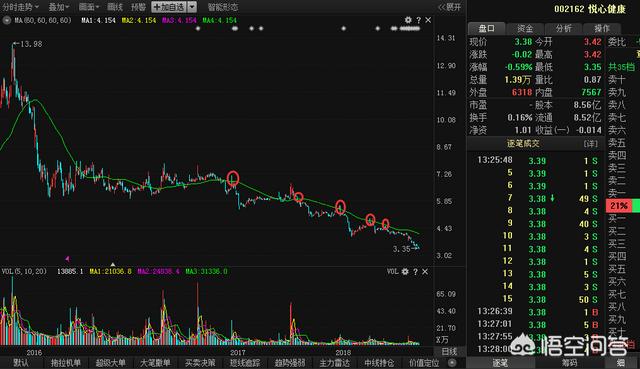
Task: Switch to the 分析 tab
Action: point(564,28)
